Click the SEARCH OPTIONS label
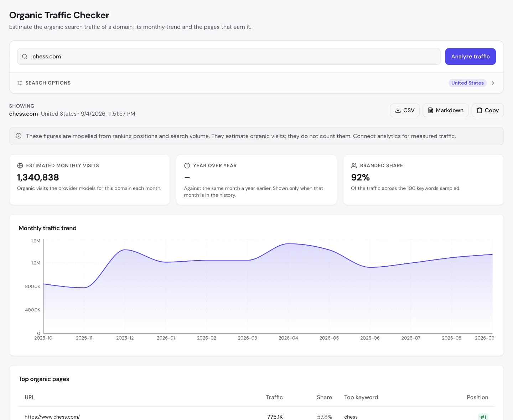513x420 pixels. click(x=48, y=83)
